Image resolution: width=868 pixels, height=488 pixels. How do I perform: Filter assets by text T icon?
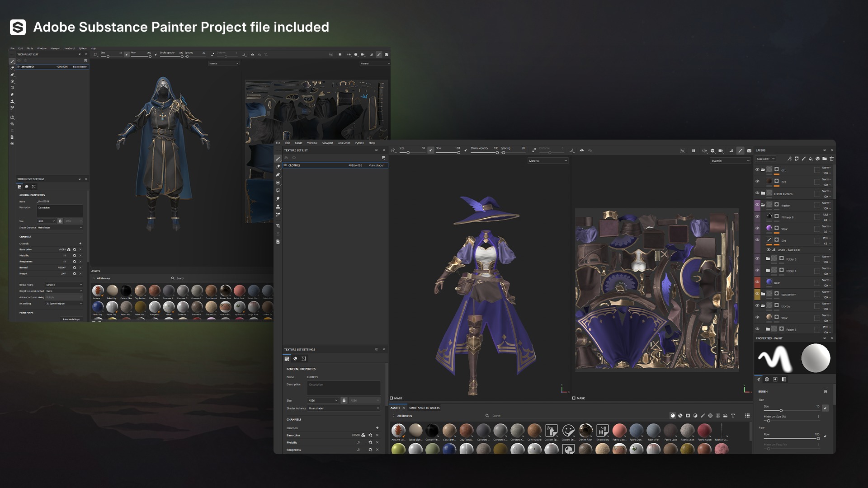[733, 416]
